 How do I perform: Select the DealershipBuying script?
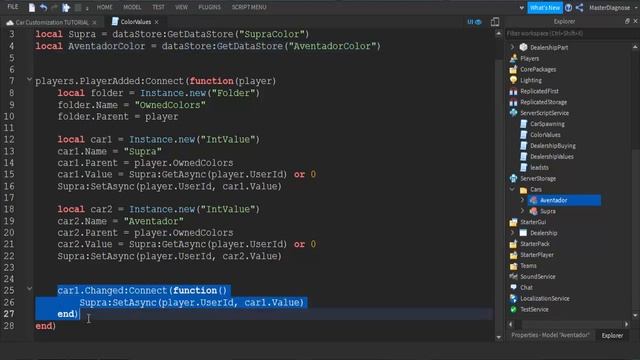tap(553, 146)
